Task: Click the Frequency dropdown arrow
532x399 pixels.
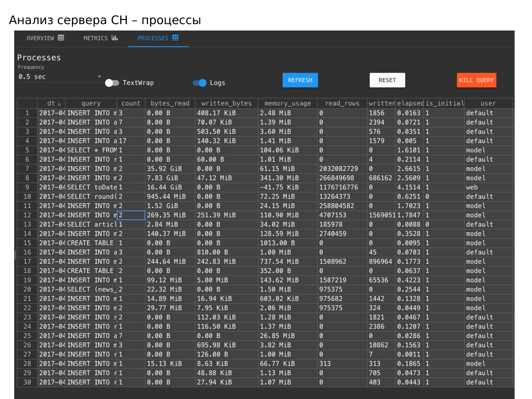Action: pyautogui.click(x=99, y=77)
